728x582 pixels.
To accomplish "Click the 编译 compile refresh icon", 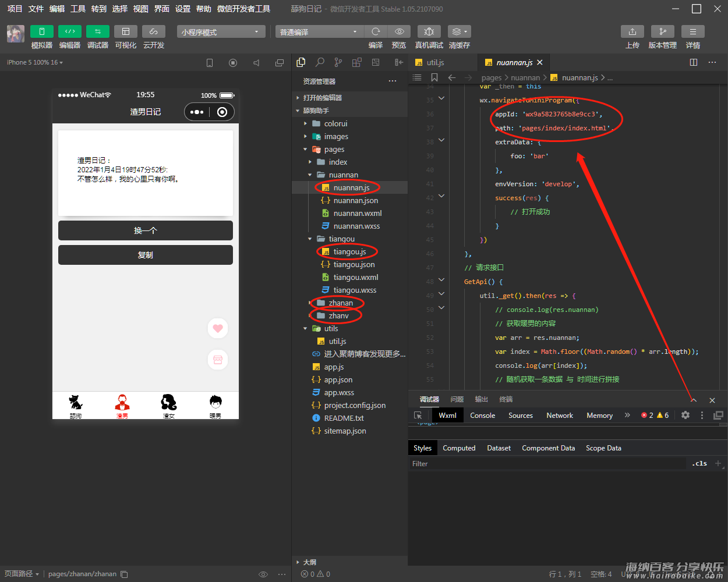I will point(376,31).
